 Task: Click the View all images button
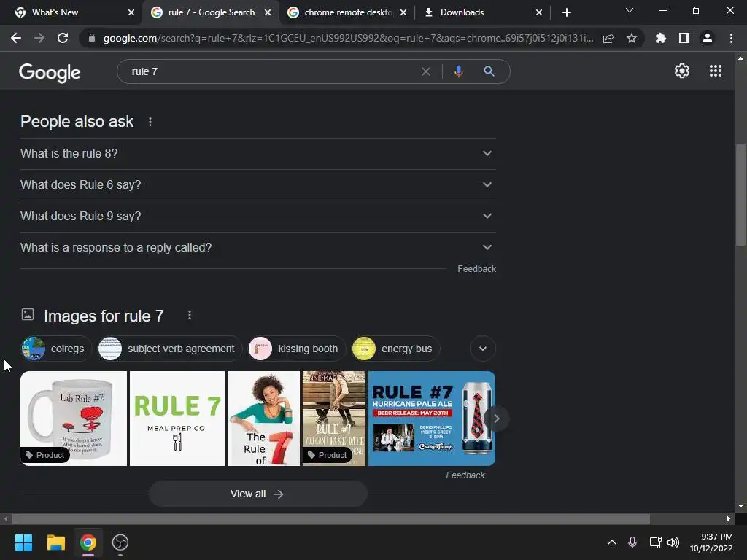(x=258, y=494)
